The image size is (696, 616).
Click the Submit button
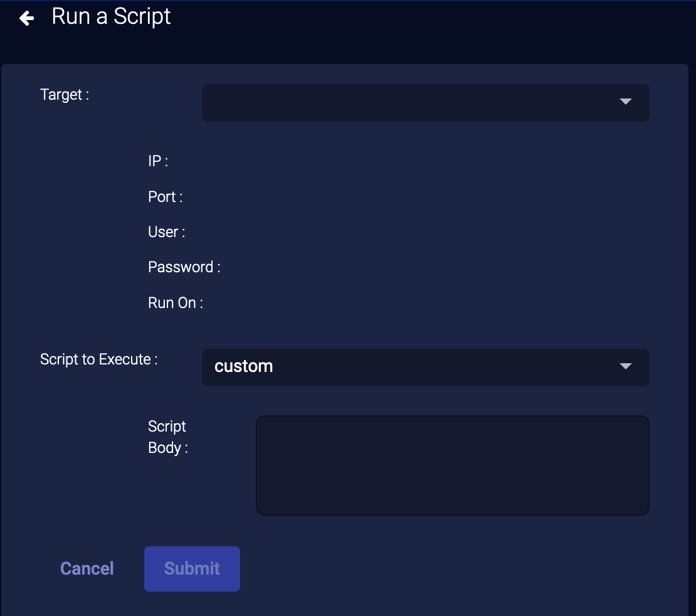click(192, 568)
